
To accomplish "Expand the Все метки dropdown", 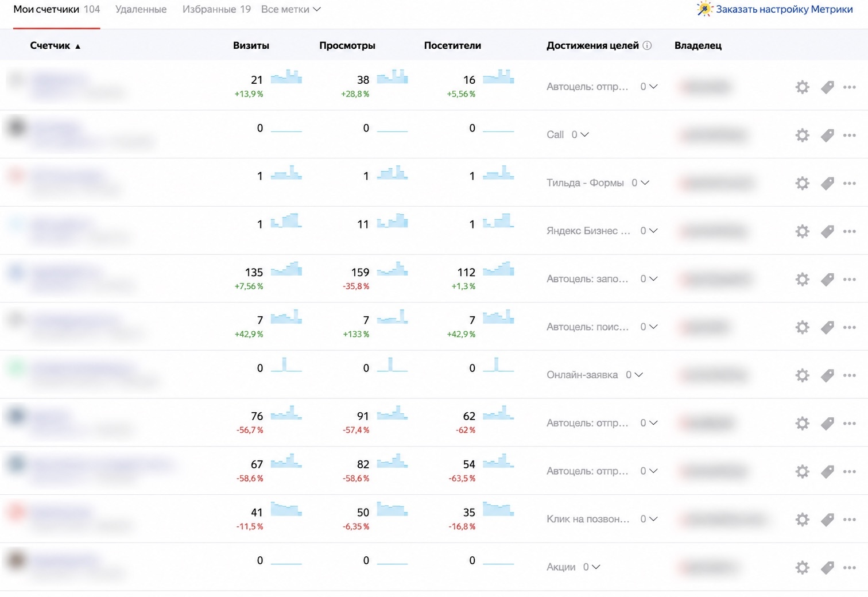I will pos(290,9).
